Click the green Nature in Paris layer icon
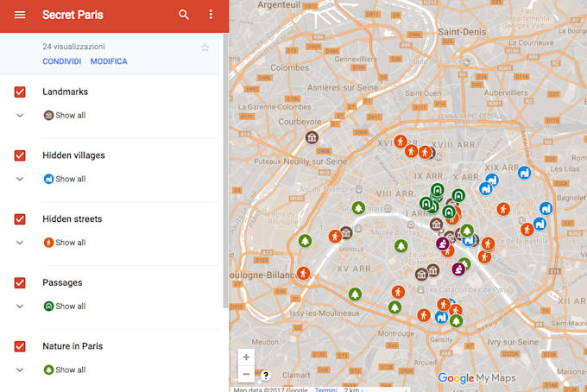Screen dimensions: 587x392 pos(48,370)
